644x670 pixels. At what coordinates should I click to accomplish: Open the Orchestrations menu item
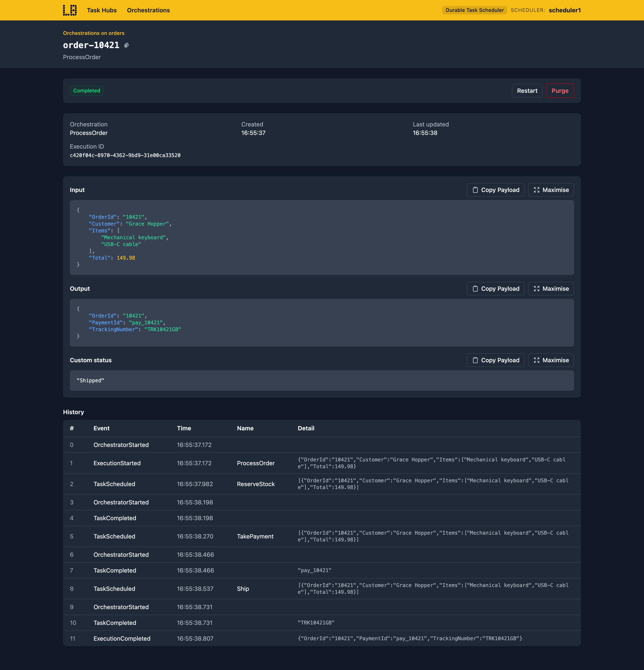(x=148, y=10)
